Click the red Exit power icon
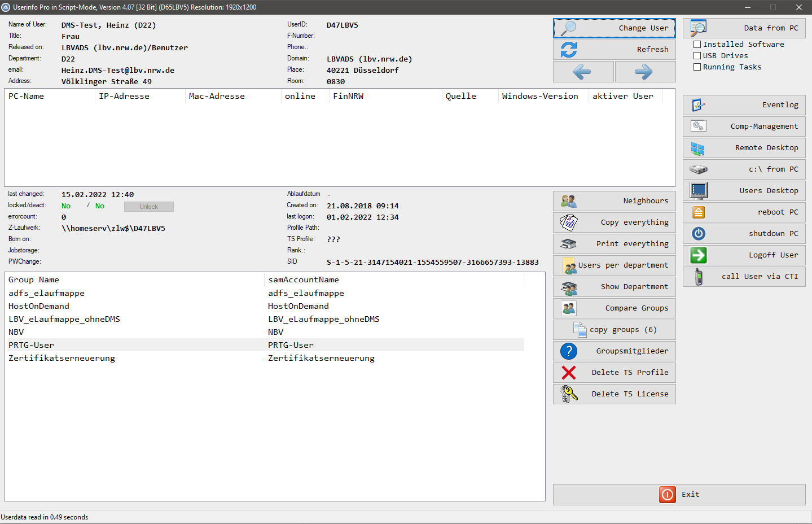The width and height of the screenshot is (812, 524). (x=668, y=495)
